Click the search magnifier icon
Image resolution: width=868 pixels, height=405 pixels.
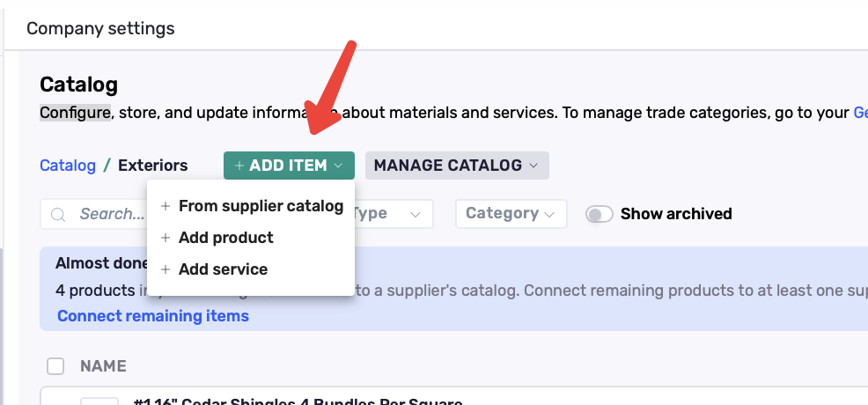pos(58,214)
